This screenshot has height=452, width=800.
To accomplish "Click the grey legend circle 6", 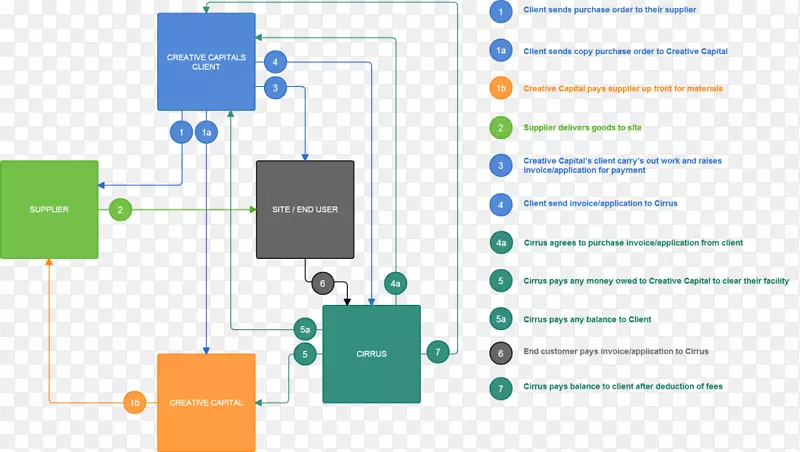I will point(501,353).
